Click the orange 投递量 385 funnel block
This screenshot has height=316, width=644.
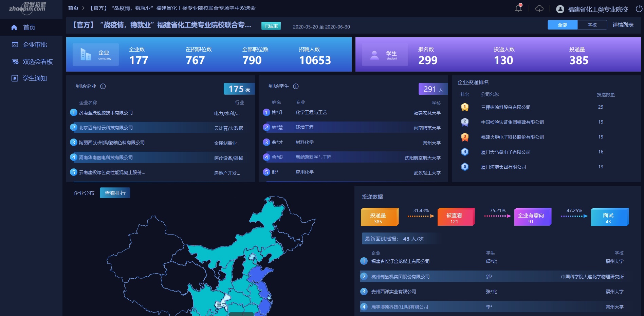(379, 217)
